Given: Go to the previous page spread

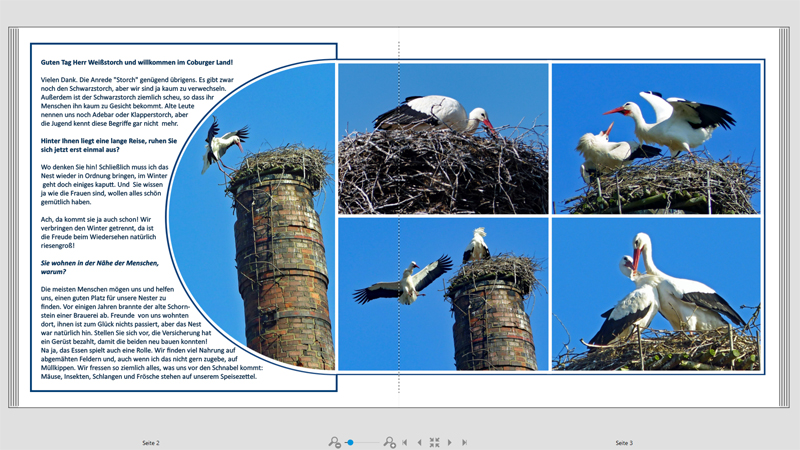Looking at the screenshot, I should click(x=419, y=442).
